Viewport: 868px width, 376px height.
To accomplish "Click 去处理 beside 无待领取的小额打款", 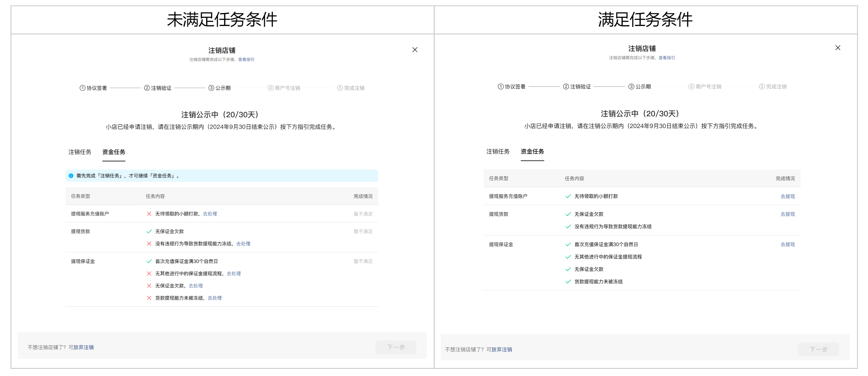I will pyautogui.click(x=210, y=214).
